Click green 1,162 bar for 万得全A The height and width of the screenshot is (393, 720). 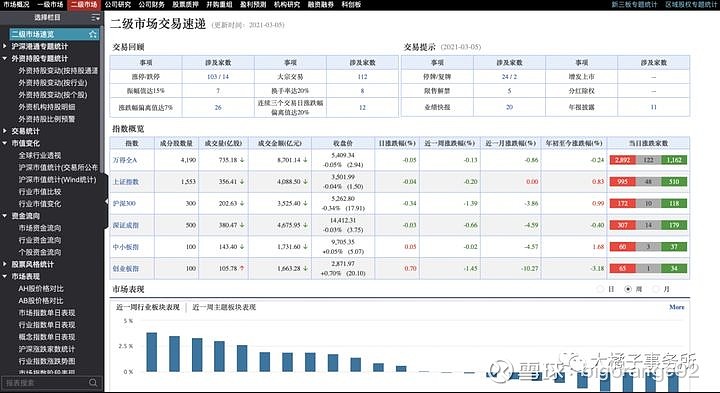click(674, 160)
